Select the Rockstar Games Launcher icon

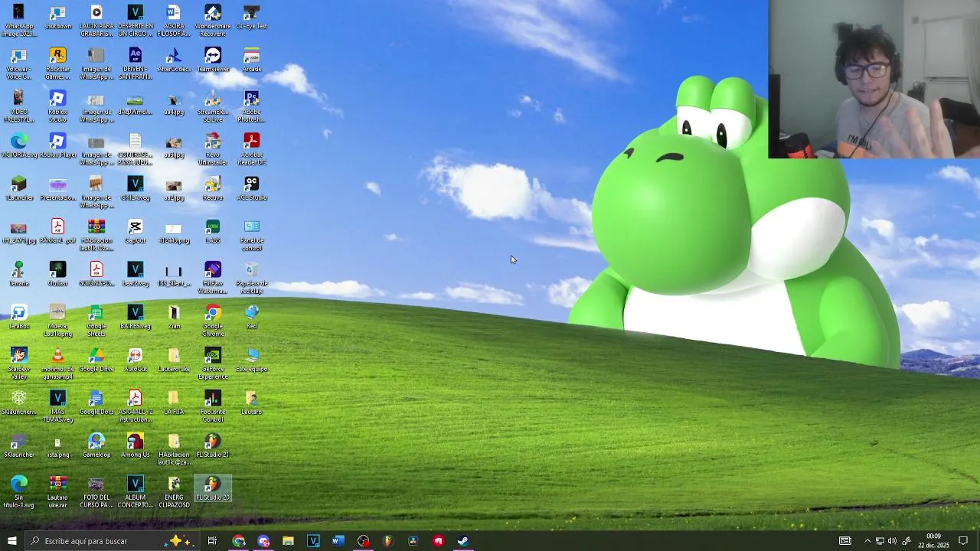[57, 64]
